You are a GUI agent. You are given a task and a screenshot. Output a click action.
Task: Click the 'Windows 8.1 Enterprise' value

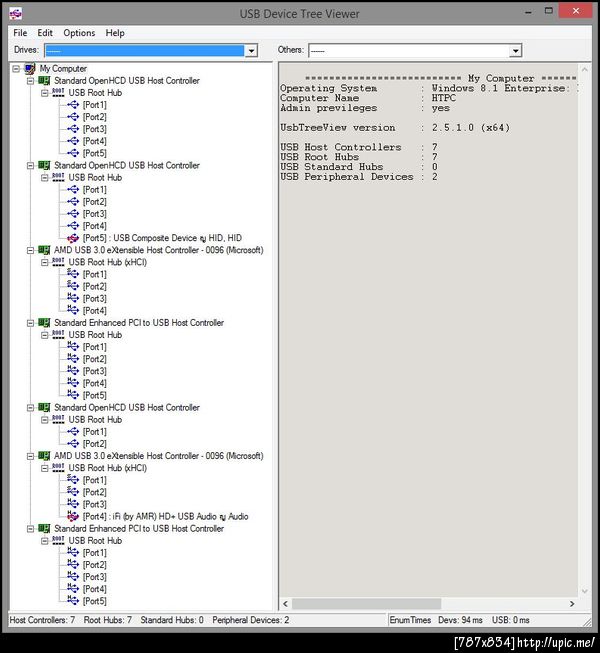[x=498, y=88]
